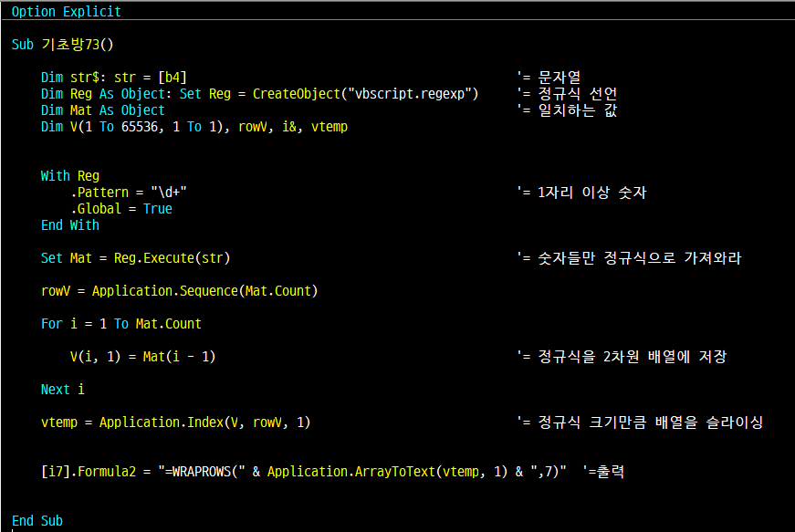Click 'V(i, 1) = Mat(i - 1)' line
The width and height of the screenshot is (795, 532).
pyautogui.click(x=143, y=357)
